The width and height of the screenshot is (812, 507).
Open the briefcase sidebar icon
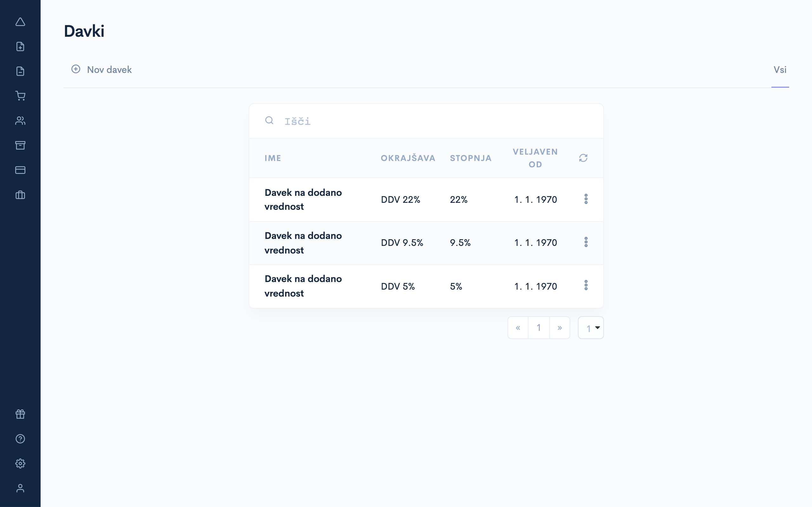click(x=20, y=195)
